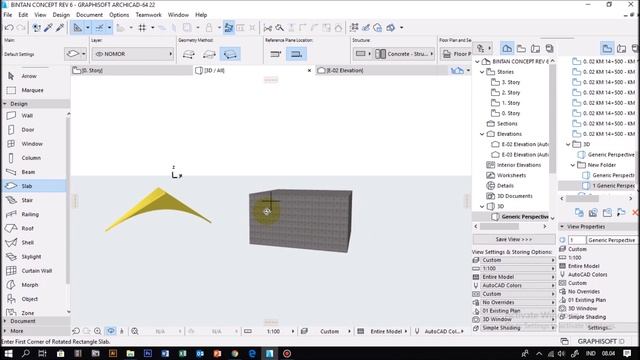Image resolution: width=640 pixels, height=360 pixels.
Task: Select the Skylight tool
Action: [31, 257]
